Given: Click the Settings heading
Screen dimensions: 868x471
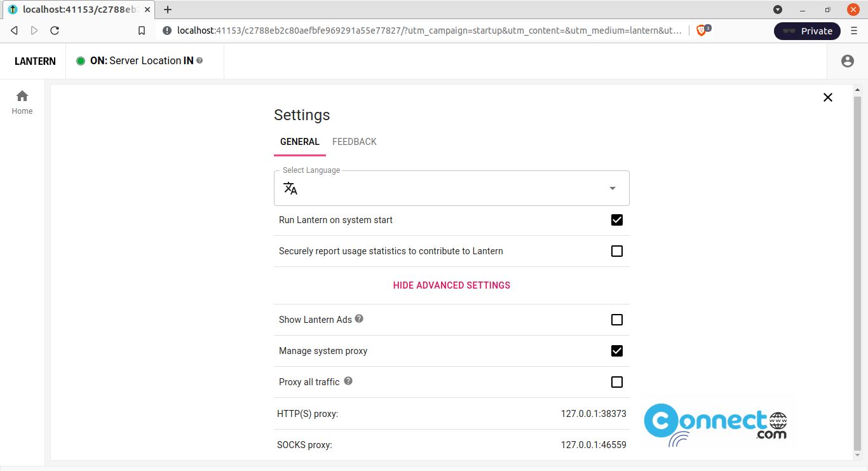Looking at the screenshot, I should [x=302, y=115].
